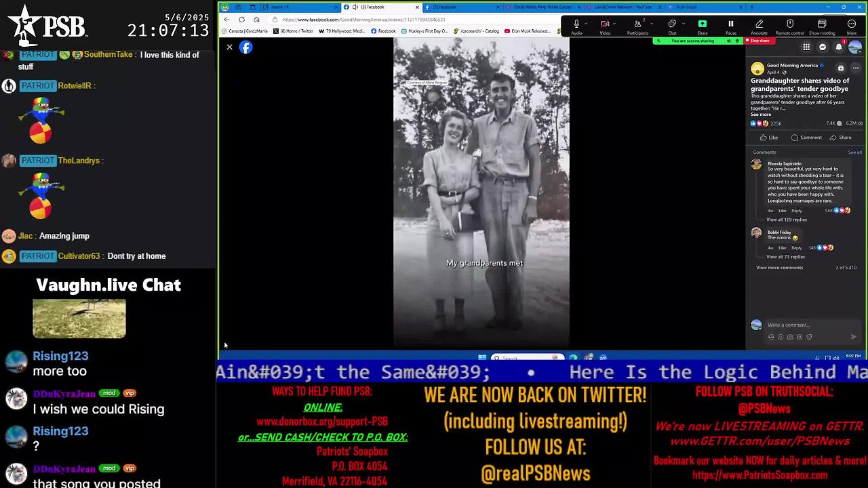Reply to Bobbi Friday's comment

(797, 248)
